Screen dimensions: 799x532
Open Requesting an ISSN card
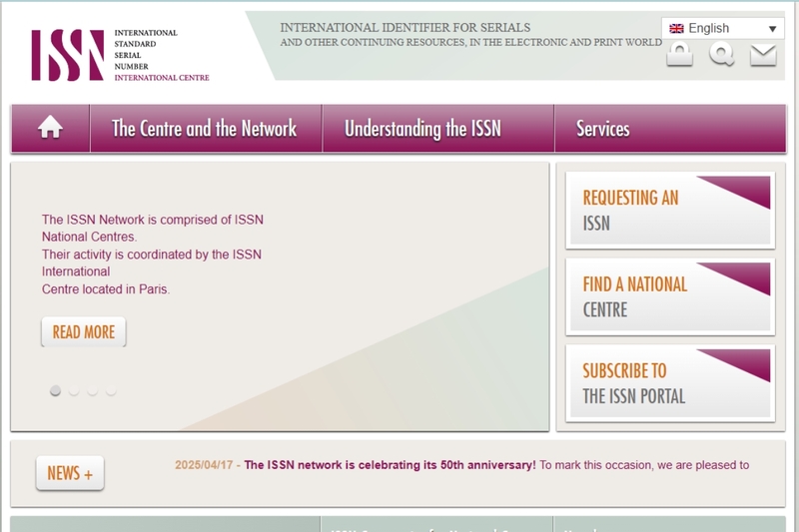click(670, 211)
